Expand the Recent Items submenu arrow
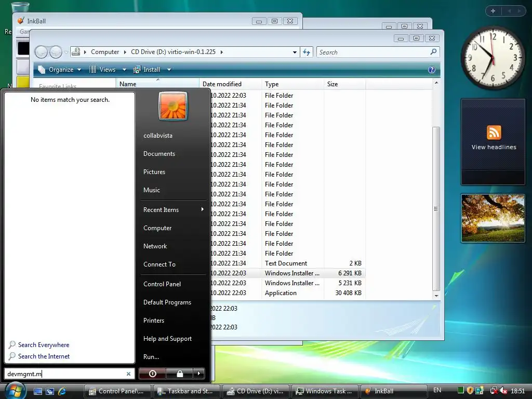Viewport: 532px width, 399px height. (202, 209)
